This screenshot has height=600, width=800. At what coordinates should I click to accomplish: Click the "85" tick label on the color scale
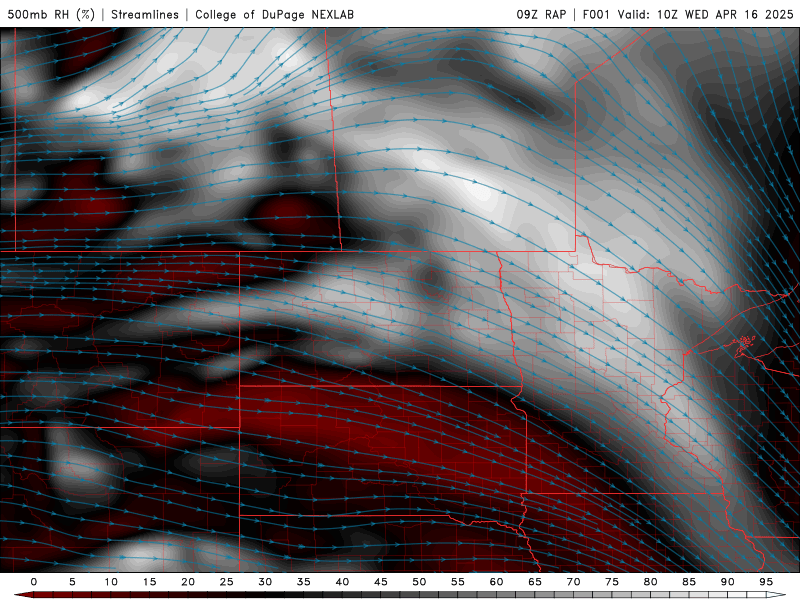[x=689, y=582]
